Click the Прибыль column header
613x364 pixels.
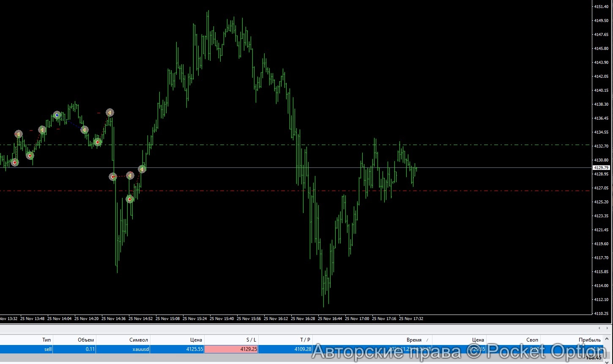click(x=589, y=340)
